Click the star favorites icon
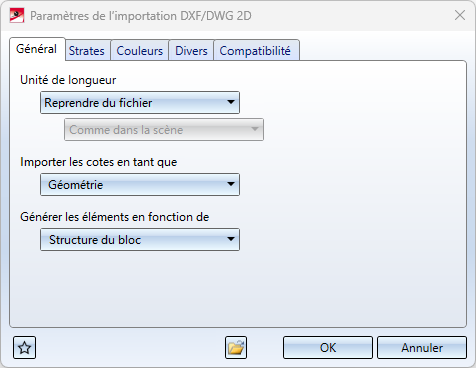 click(x=24, y=348)
